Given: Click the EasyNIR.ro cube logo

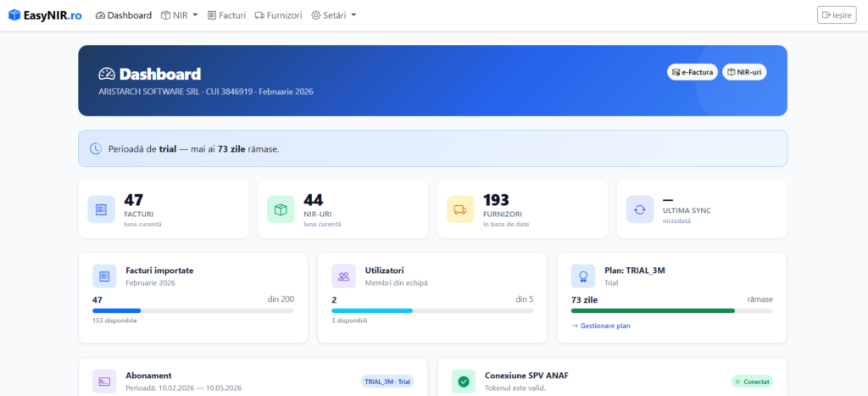Looking at the screenshot, I should click(14, 15).
